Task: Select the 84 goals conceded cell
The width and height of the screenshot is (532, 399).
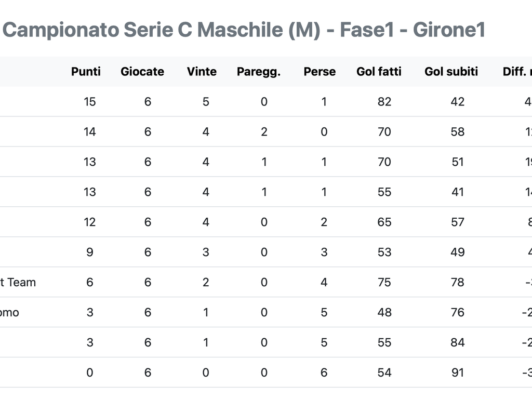Action: (458, 342)
